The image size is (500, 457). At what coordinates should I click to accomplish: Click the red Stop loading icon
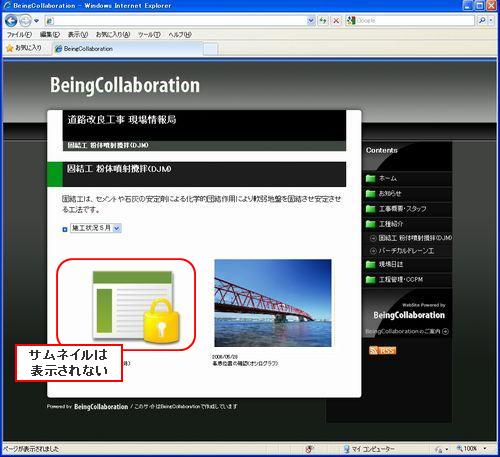[x=336, y=21]
